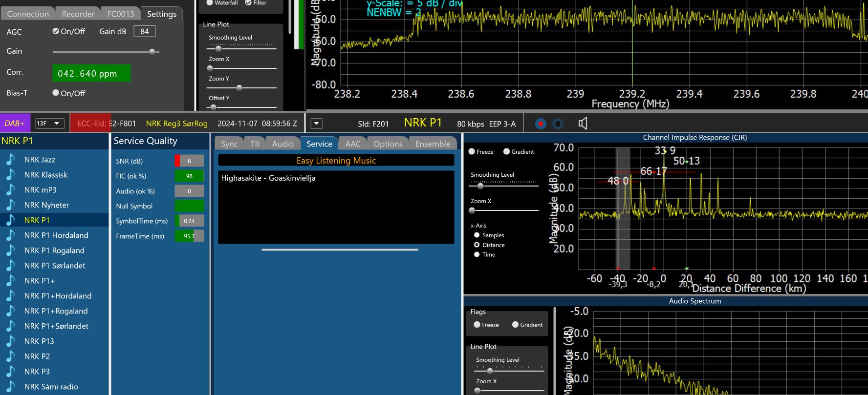Switch to the Ensemble tab
The width and height of the screenshot is (868, 395).
click(x=433, y=144)
